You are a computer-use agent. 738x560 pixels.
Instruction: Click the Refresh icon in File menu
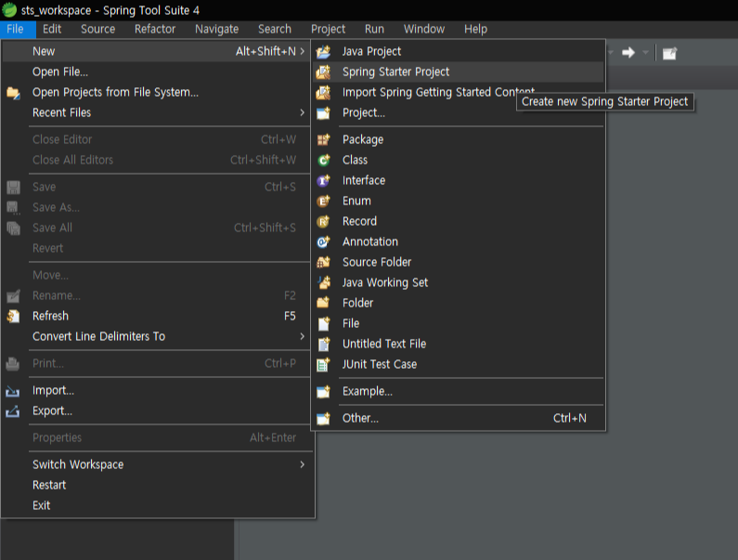pos(13,316)
